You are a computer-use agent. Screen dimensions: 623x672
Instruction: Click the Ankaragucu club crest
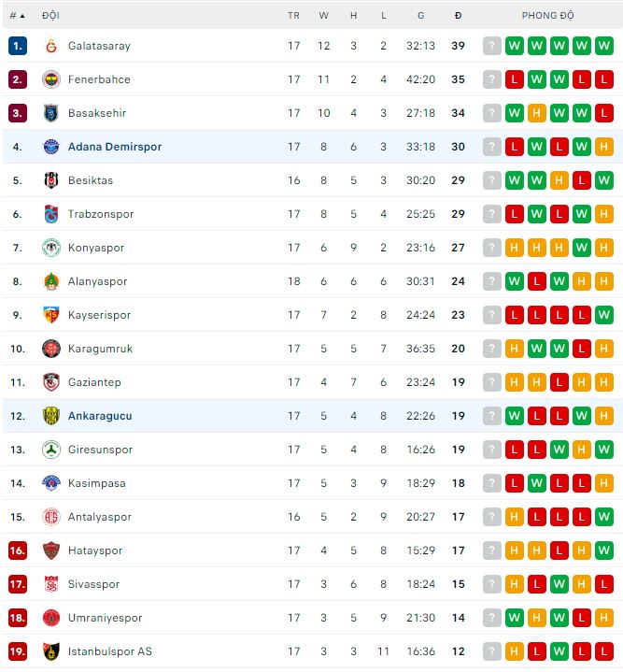click(50, 416)
